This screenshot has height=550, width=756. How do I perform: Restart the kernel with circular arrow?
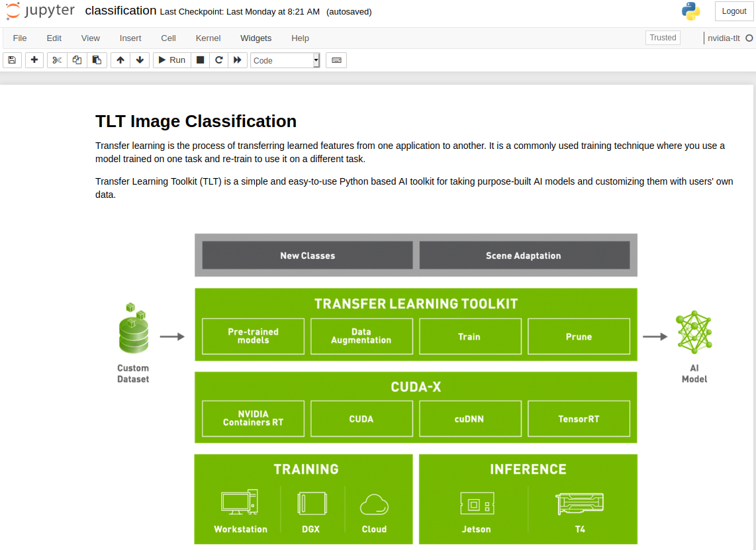coord(219,60)
